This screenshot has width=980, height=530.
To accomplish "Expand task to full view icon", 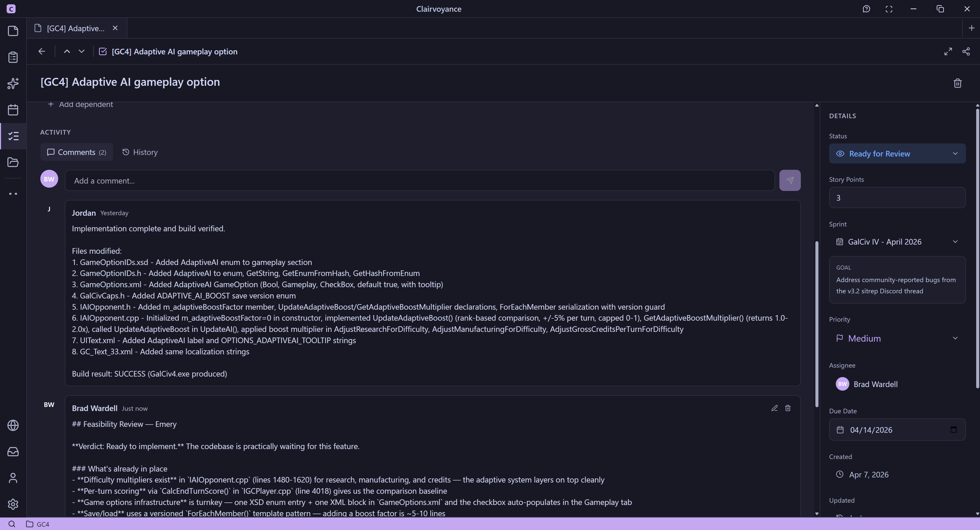I will tap(948, 51).
